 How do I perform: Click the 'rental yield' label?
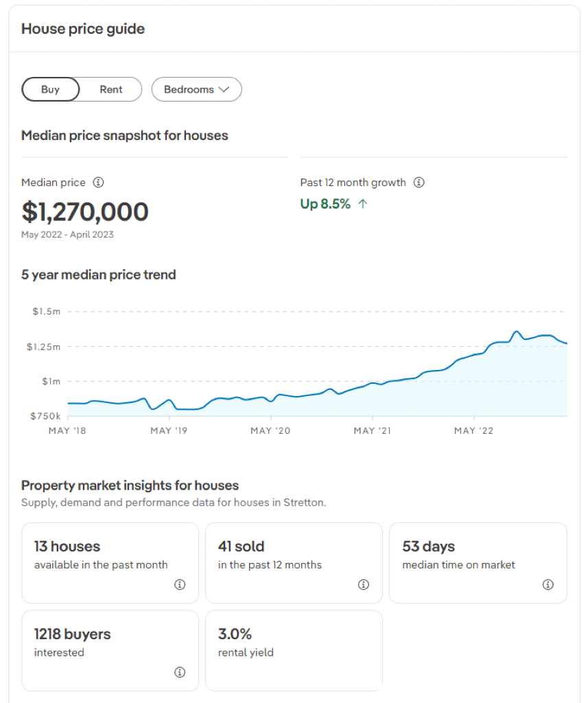[246, 653]
